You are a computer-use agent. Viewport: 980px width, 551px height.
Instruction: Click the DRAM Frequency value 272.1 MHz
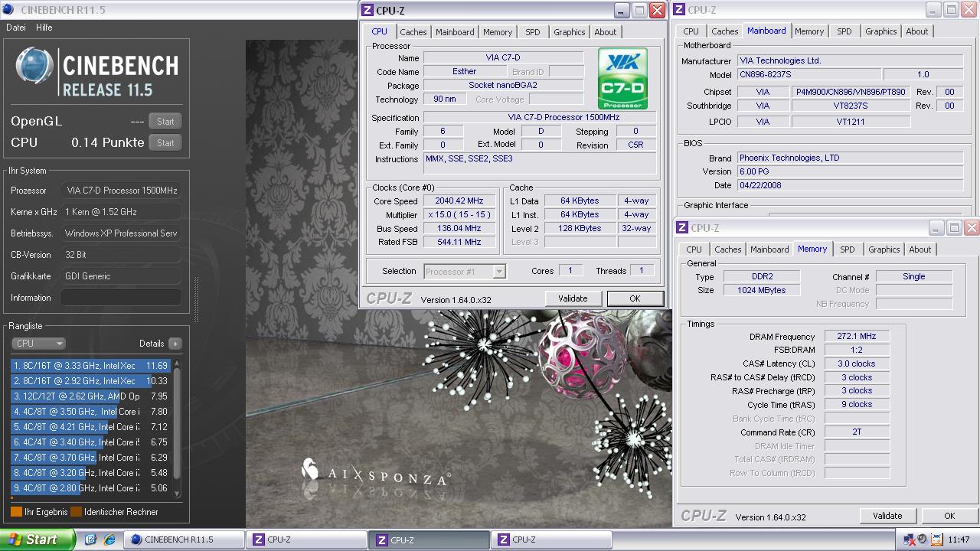point(857,336)
